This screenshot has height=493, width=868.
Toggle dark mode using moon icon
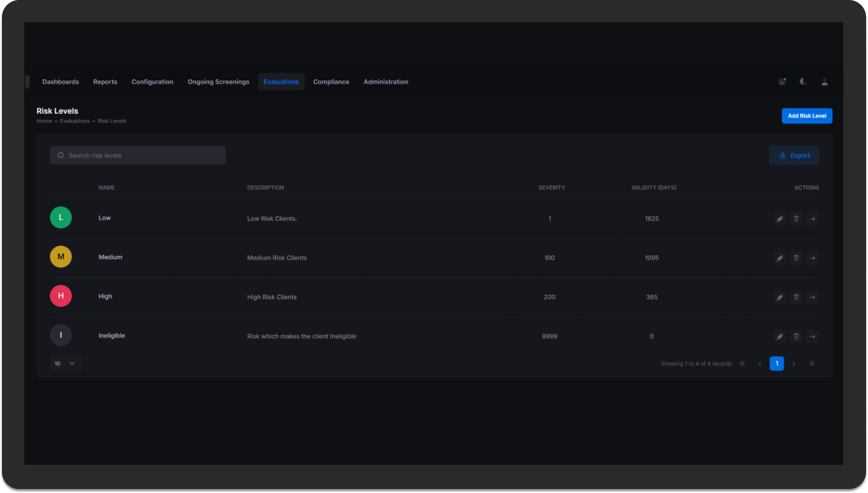pyautogui.click(x=803, y=82)
